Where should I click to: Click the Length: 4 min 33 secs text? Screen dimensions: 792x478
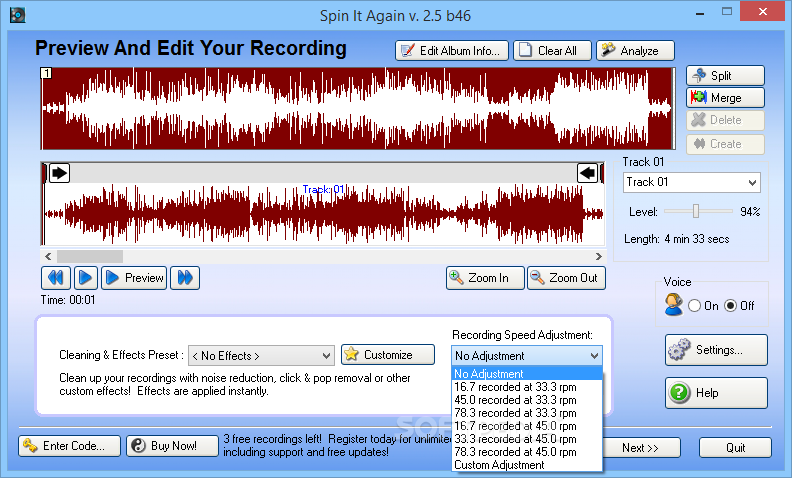pos(677,239)
